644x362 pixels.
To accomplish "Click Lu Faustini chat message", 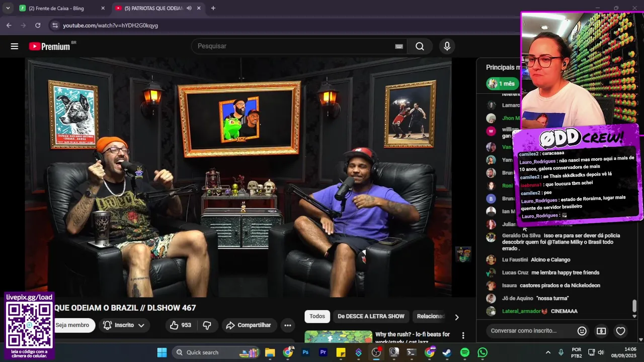I will [550, 260].
